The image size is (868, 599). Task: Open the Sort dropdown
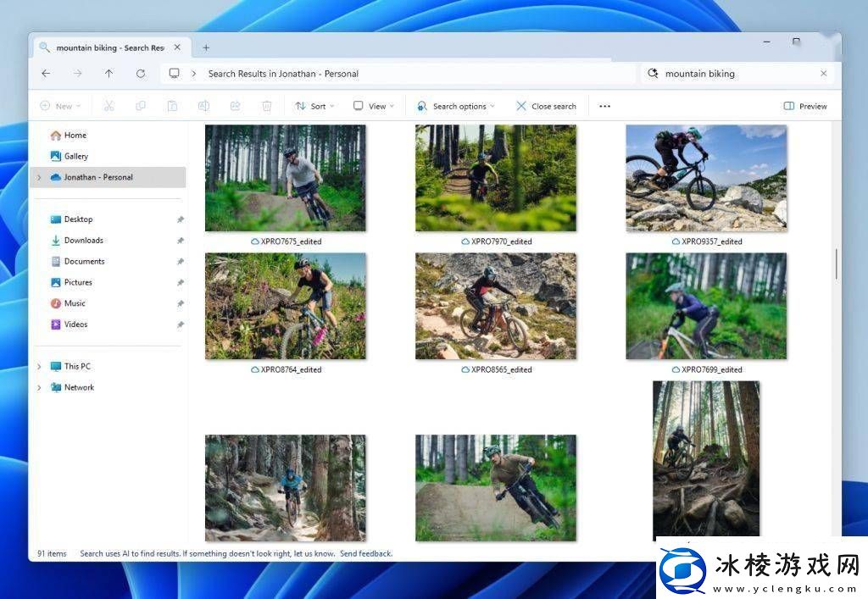[314, 106]
